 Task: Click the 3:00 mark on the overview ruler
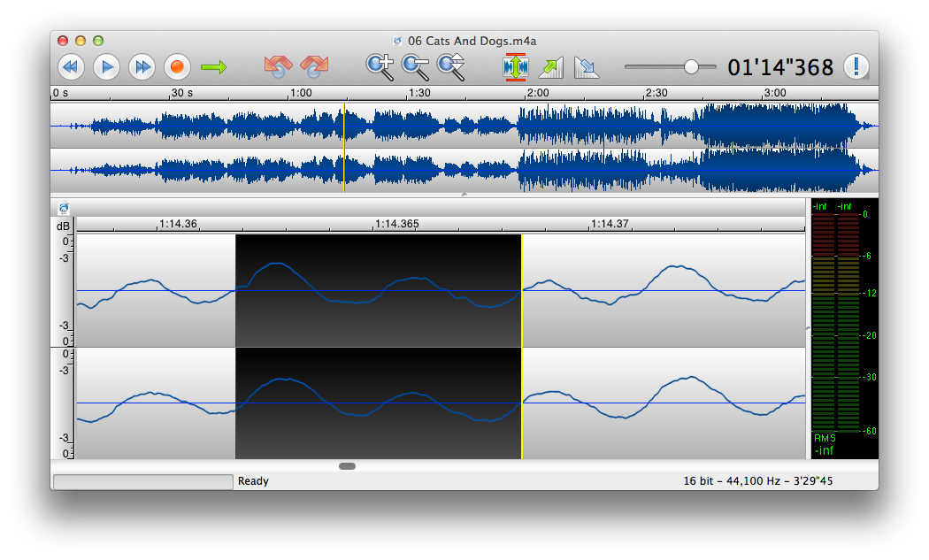coord(775,93)
